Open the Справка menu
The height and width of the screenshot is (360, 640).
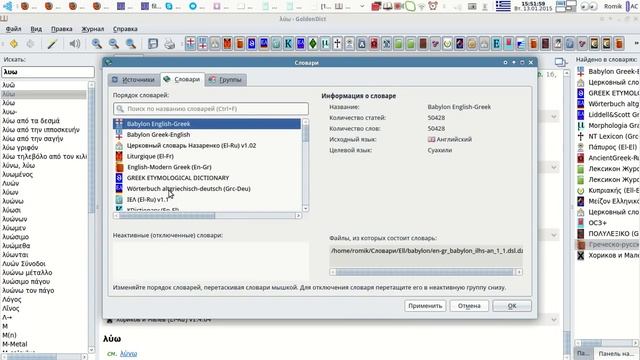click(125, 29)
